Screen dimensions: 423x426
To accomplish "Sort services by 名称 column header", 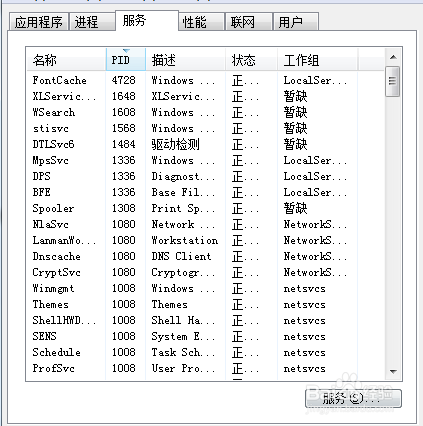I will [66, 60].
